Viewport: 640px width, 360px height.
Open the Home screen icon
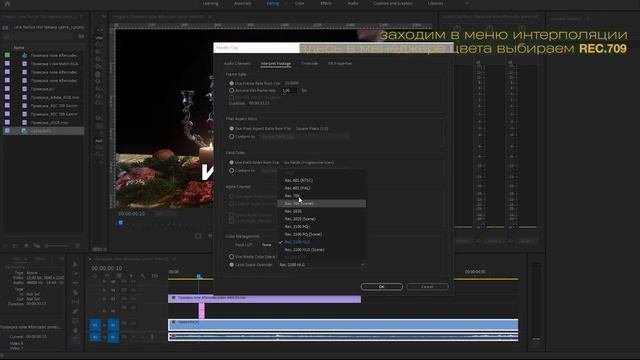[x=7, y=4]
